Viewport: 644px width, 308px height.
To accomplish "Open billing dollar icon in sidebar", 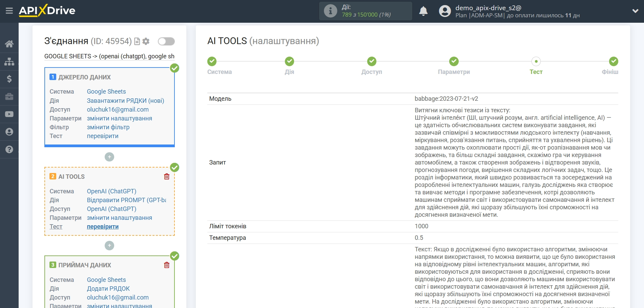I will [x=9, y=79].
